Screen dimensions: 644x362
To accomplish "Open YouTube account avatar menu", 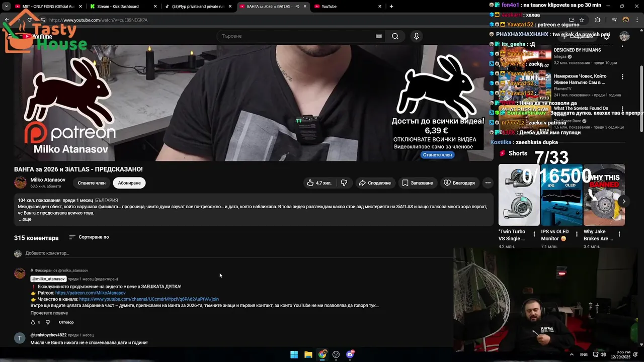I will (x=624, y=36).
